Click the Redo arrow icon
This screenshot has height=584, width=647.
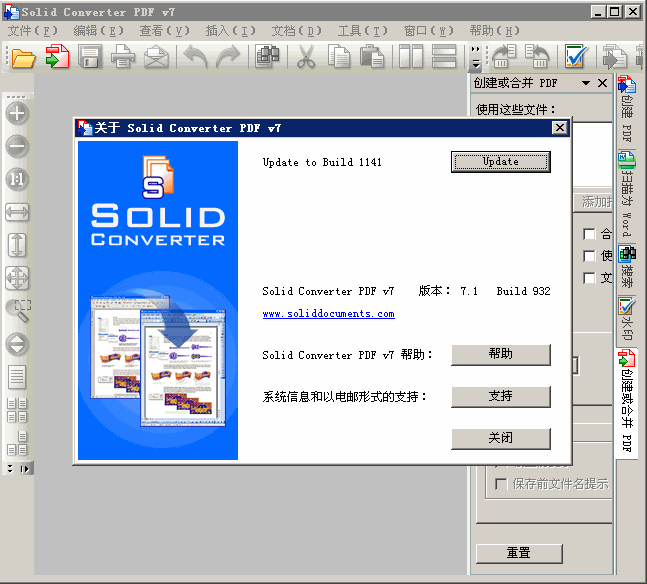[228, 57]
